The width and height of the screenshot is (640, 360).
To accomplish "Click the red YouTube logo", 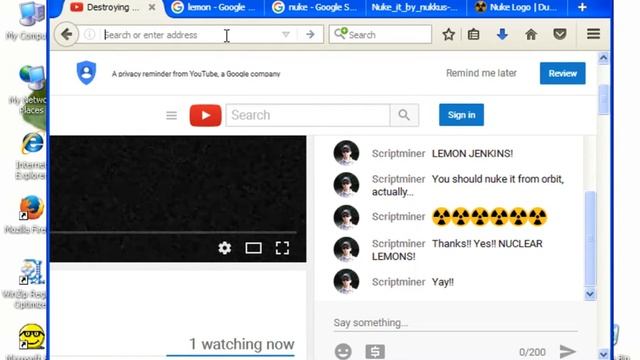I will pyautogui.click(x=205, y=116).
